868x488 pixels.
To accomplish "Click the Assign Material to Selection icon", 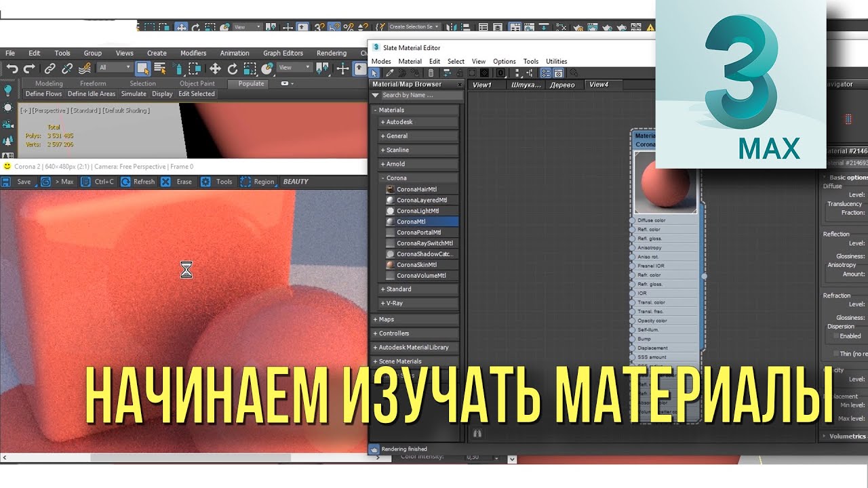I will coord(415,73).
